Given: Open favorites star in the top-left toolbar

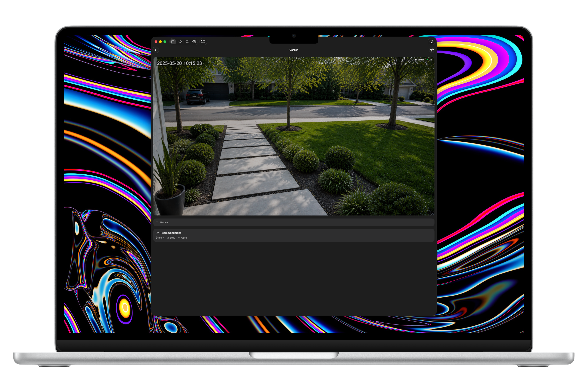Looking at the screenshot, I should tap(180, 42).
